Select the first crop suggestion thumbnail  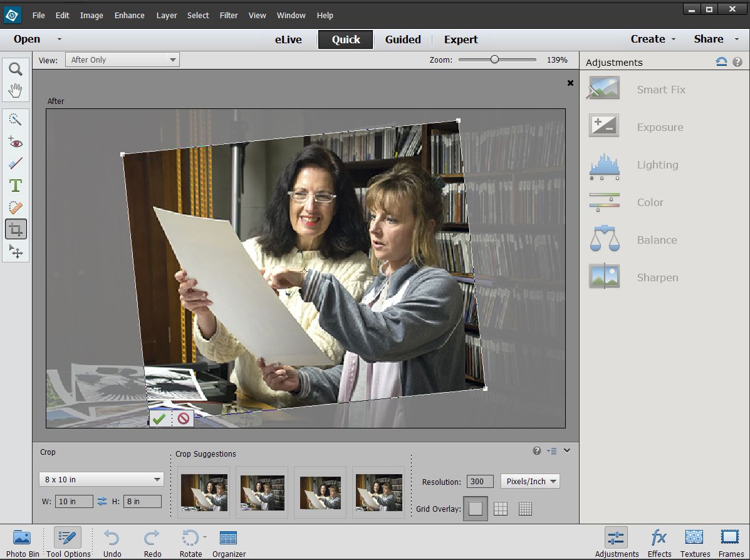point(204,492)
